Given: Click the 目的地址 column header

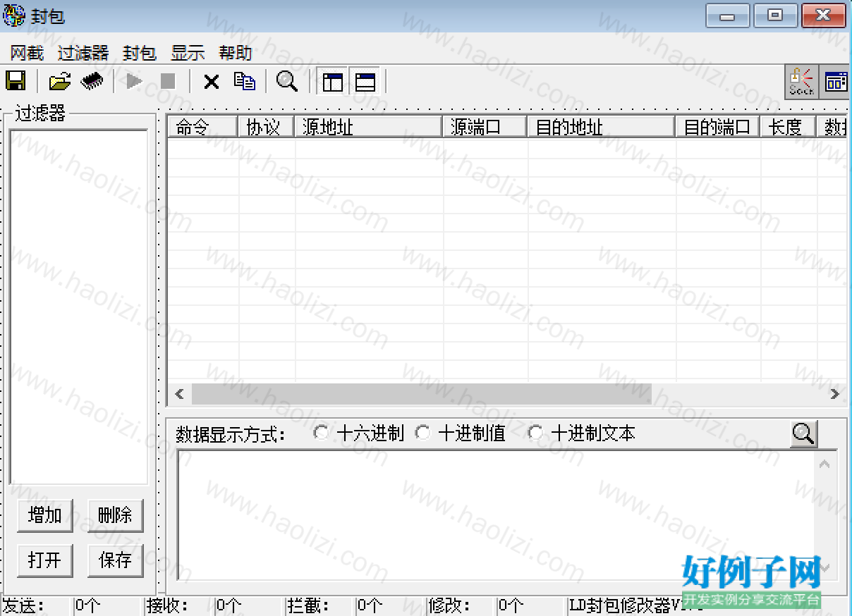Looking at the screenshot, I should pyautogui.click(x=601, y=127).
